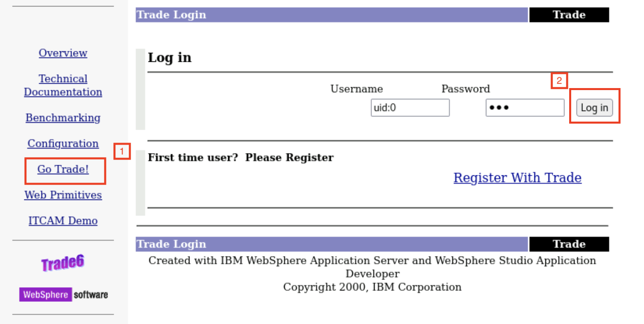The width and height of the screenshot is (644, 324).
Task: Click the Username input field
Action: 410,108
